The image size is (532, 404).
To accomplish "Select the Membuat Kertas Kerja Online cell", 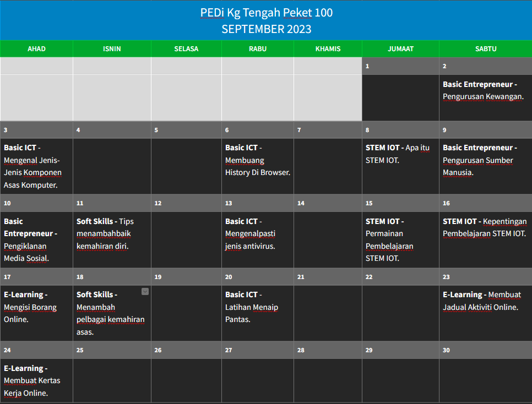I will tap(37, 380).
